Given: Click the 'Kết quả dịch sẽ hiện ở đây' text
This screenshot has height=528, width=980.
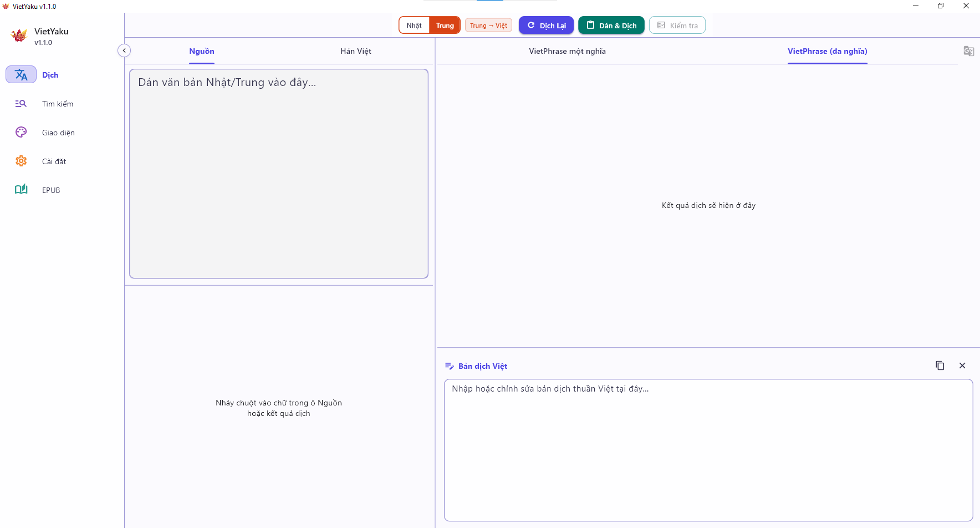Looking at the screenshot, I should (x=708, y=205).
